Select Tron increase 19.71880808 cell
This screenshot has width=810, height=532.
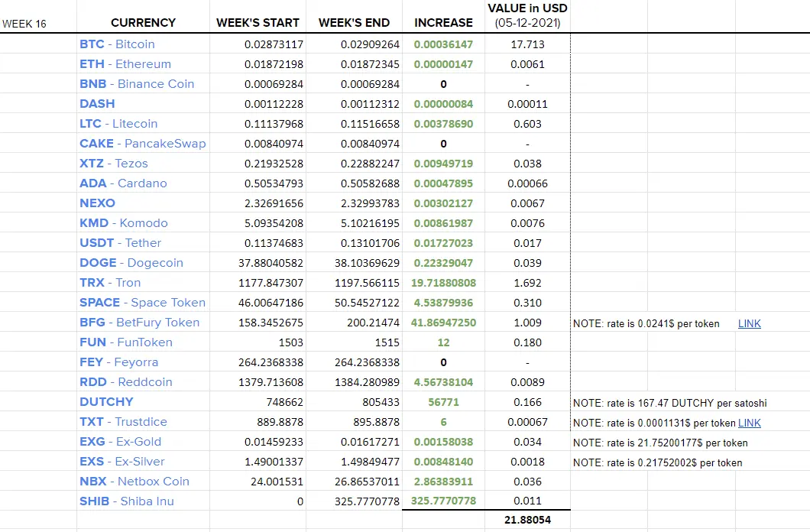(x=443, y=283)
